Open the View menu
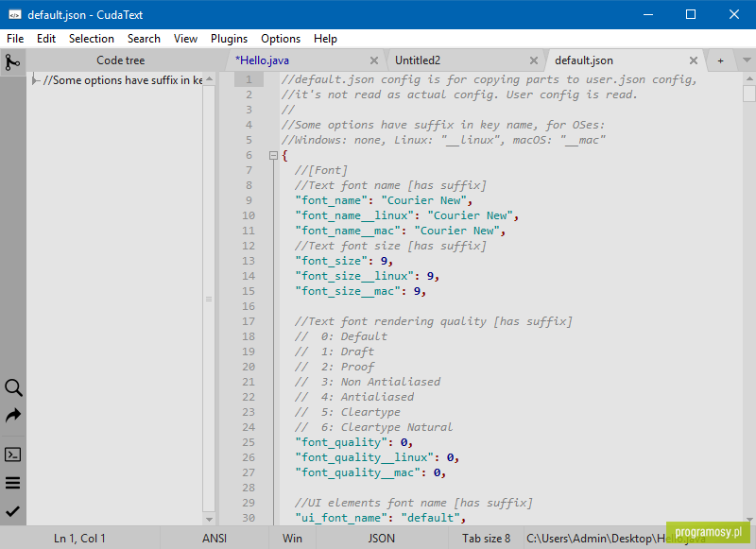This screenshot has width=756, height=549. (185, 39)
